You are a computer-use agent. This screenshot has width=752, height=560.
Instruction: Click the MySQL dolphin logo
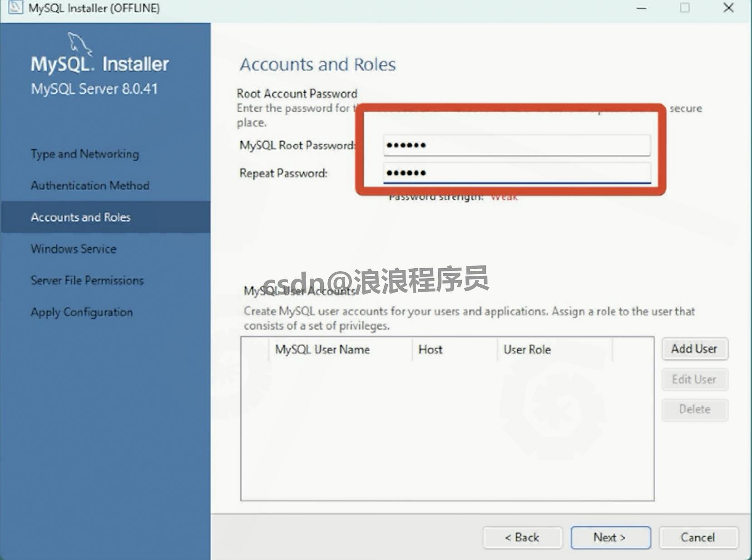coord(79,45)
